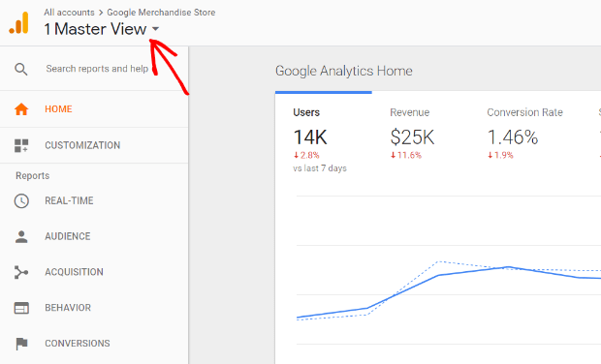
Task: Expand the 1 Master View dropdown arrow
Action: 155,29
